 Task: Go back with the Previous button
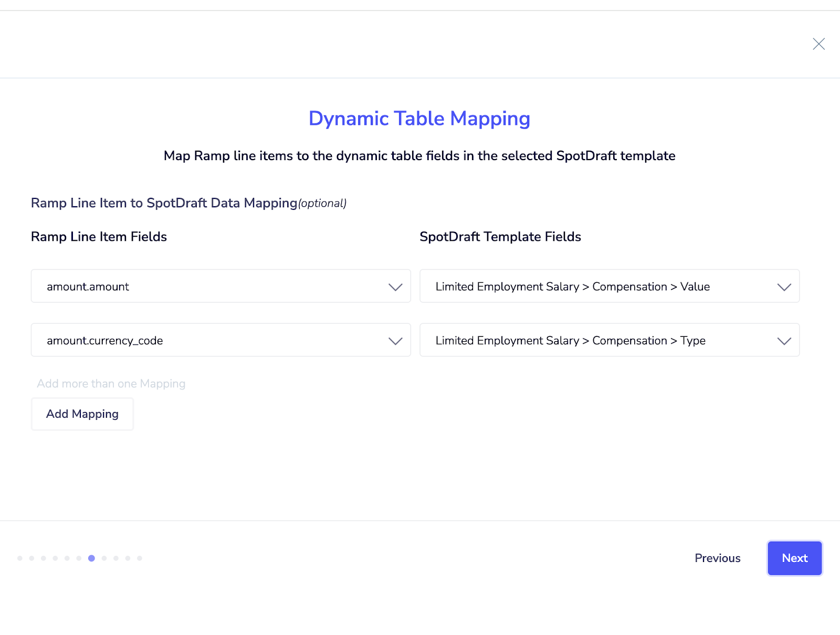717,558
